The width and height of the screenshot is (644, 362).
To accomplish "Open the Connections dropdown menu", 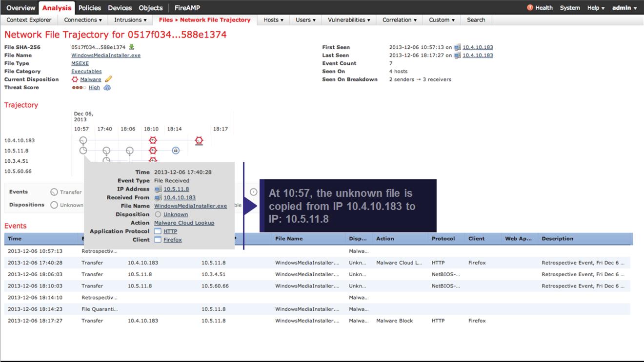I will [83, 20].
